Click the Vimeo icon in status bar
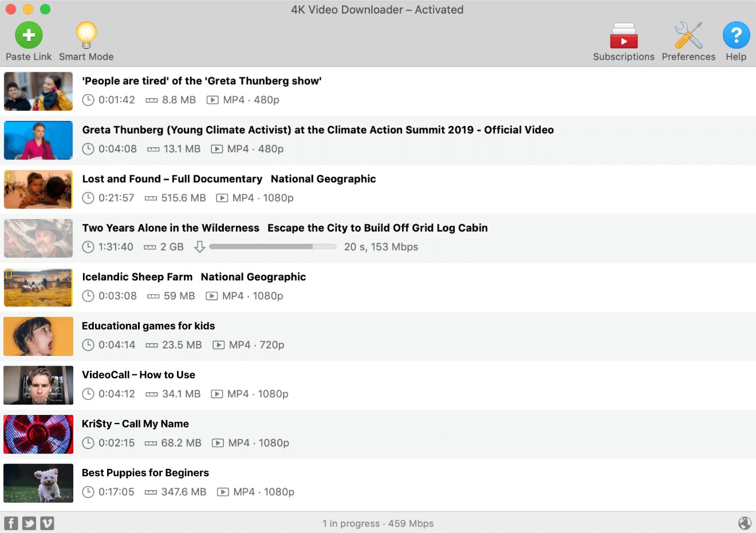 pyautogui.click(x=47, y=523)
